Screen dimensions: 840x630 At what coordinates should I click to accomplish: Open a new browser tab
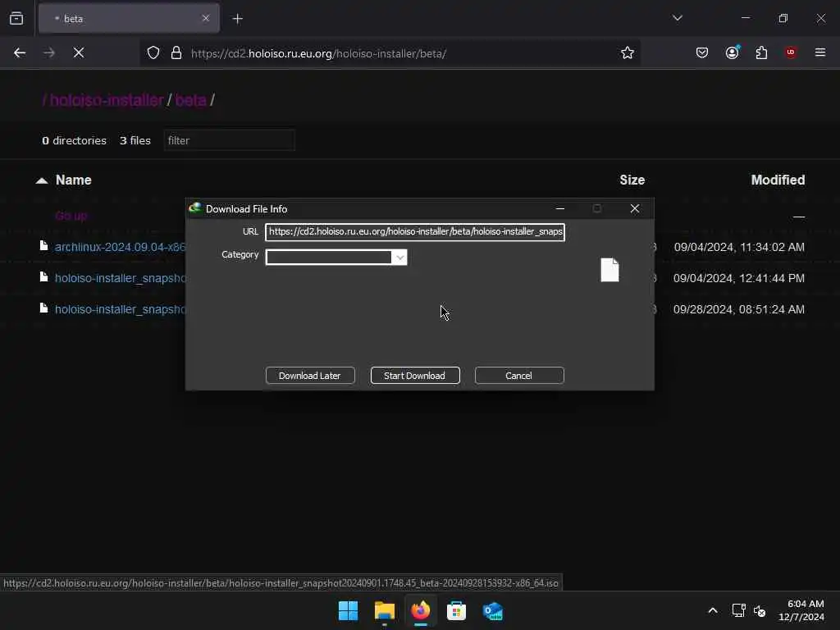click(x=238, y=19)
